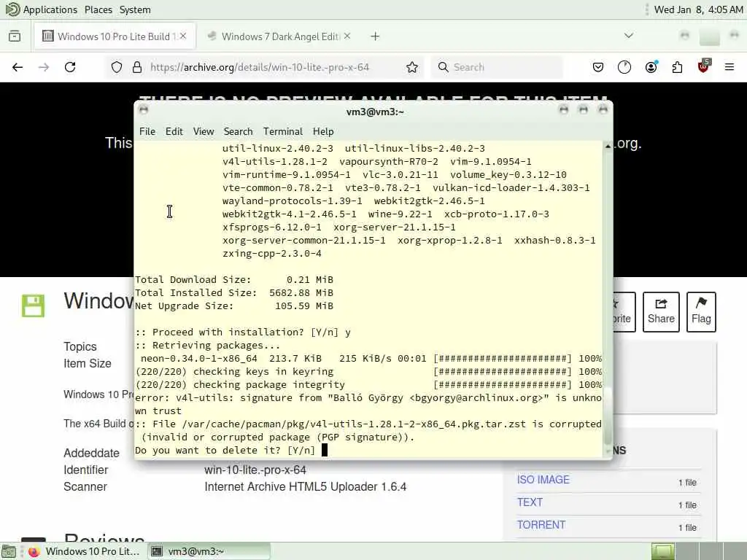Open the round clock-style toolbar icon
The width and height of the screenshot is (747, 560).
(x=624, y=67)
